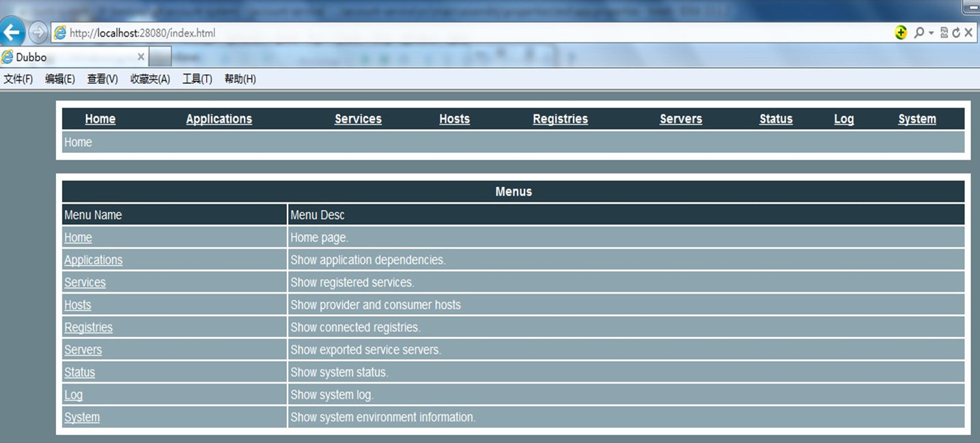The height and width of the screenshot is (443, 980).
Task: Click Hosts link in Menus table
Action: [78, 305]
